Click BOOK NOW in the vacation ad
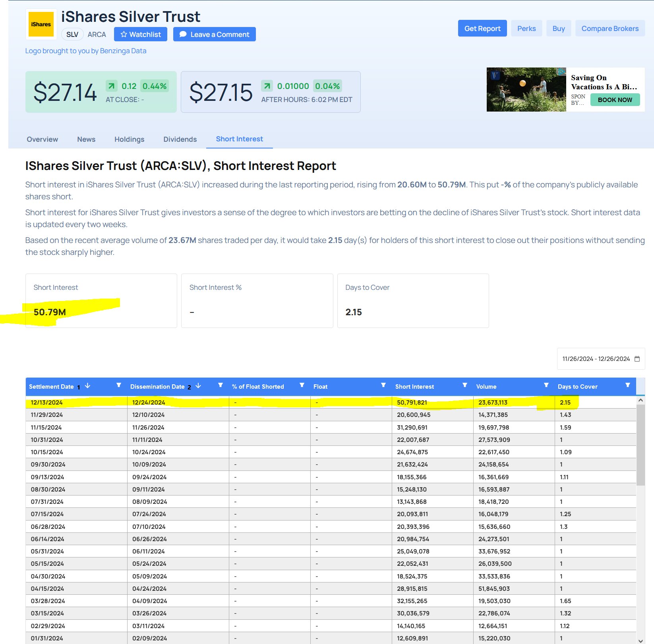This screenshot has height=644, width=654. [615, 100]
